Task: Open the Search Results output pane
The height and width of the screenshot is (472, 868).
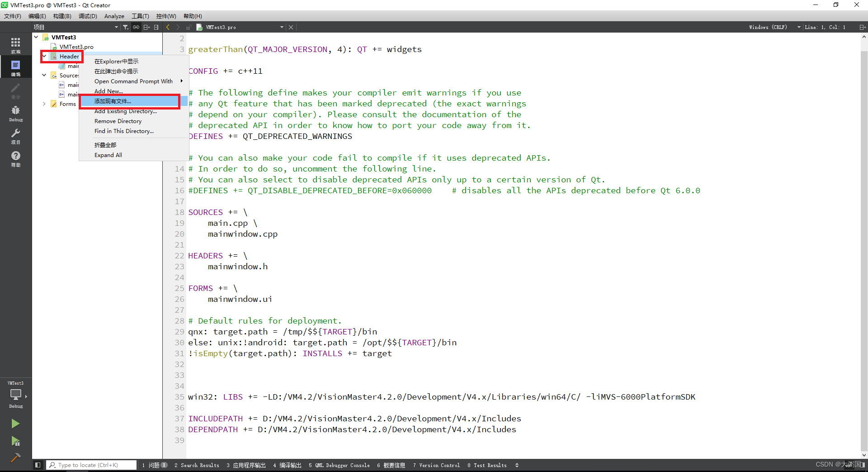Action: 197,465
